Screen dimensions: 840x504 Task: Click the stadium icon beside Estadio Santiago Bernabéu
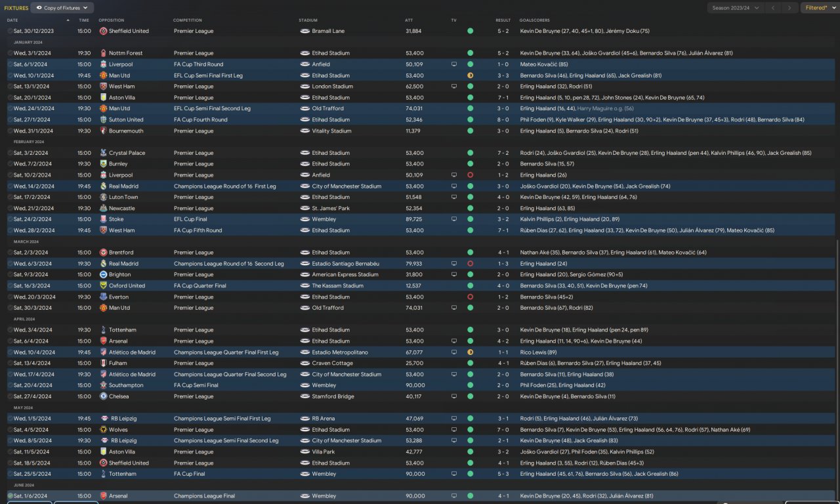point(304,264)
